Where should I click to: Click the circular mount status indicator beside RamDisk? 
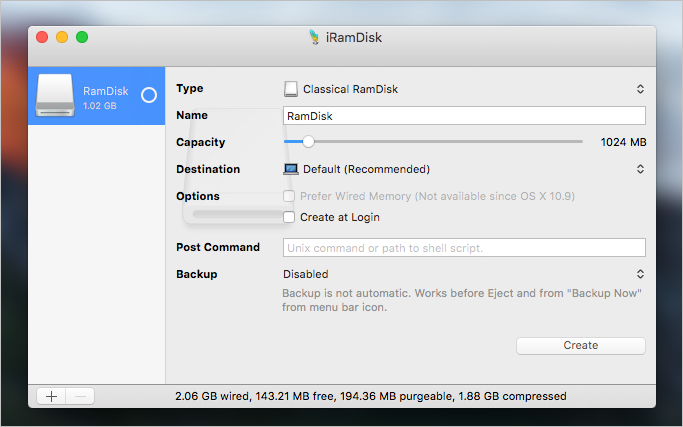click(149, 95)
